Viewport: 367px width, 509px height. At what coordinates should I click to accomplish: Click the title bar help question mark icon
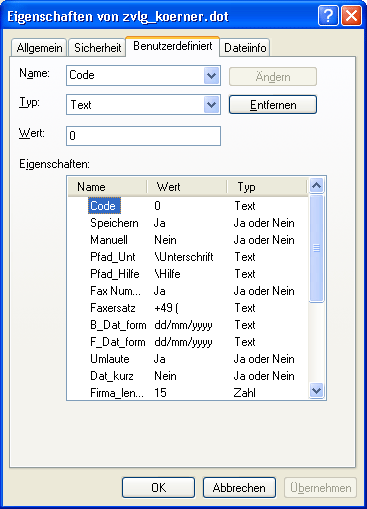click(x=328, y=16)
